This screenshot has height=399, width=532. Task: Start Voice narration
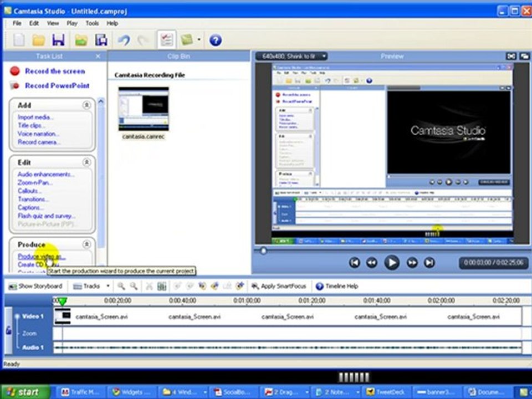(x=38, y=134)
